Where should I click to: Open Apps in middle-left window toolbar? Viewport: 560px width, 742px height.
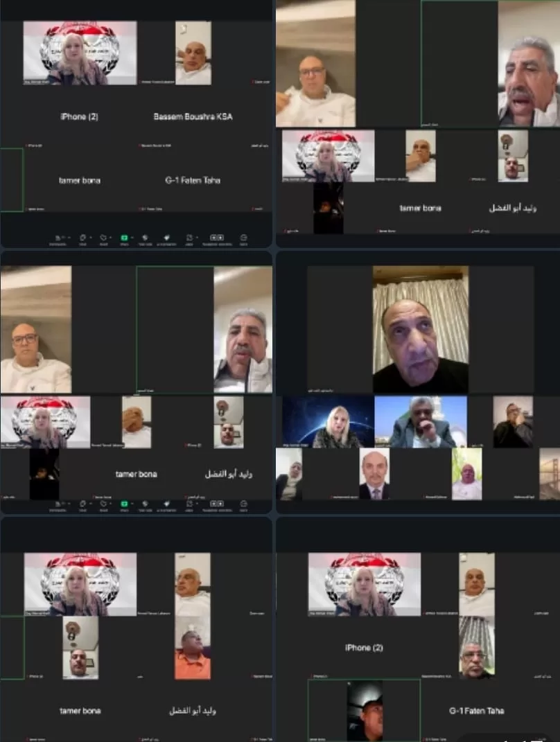pyautogui.click(x=188, y=504)
